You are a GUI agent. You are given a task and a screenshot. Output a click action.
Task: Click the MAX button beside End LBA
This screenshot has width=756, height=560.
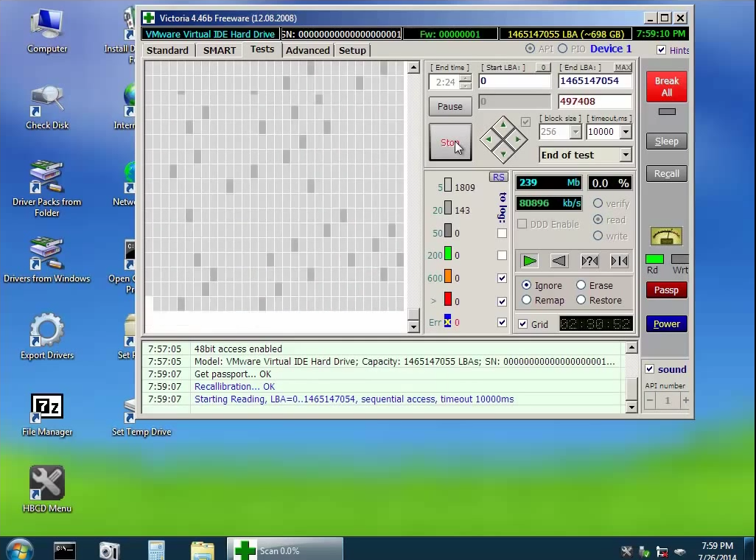click(x=623, y=68)
